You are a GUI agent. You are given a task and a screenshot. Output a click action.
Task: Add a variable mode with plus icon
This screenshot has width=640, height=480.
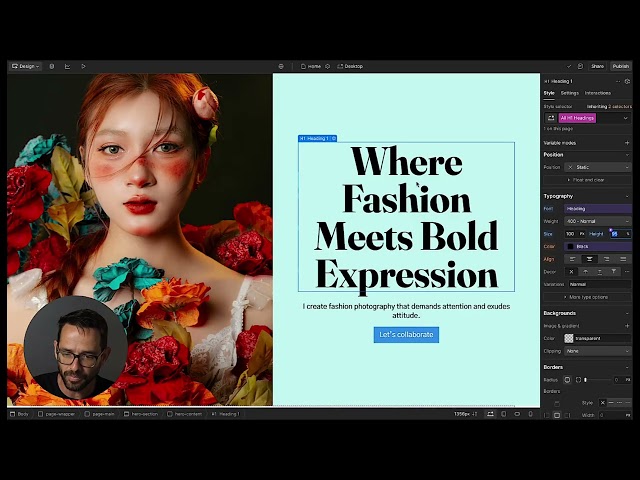pyautogui.click(x=627, y=143)
